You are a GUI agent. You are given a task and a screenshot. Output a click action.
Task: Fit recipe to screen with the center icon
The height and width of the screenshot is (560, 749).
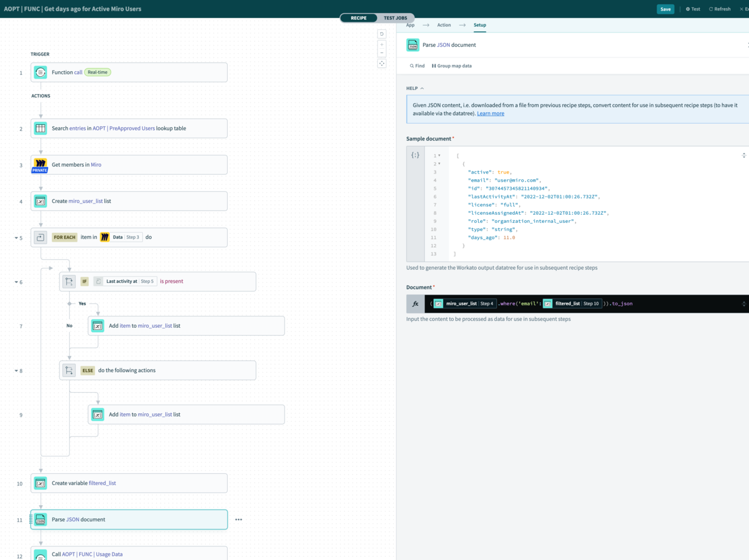381,63
